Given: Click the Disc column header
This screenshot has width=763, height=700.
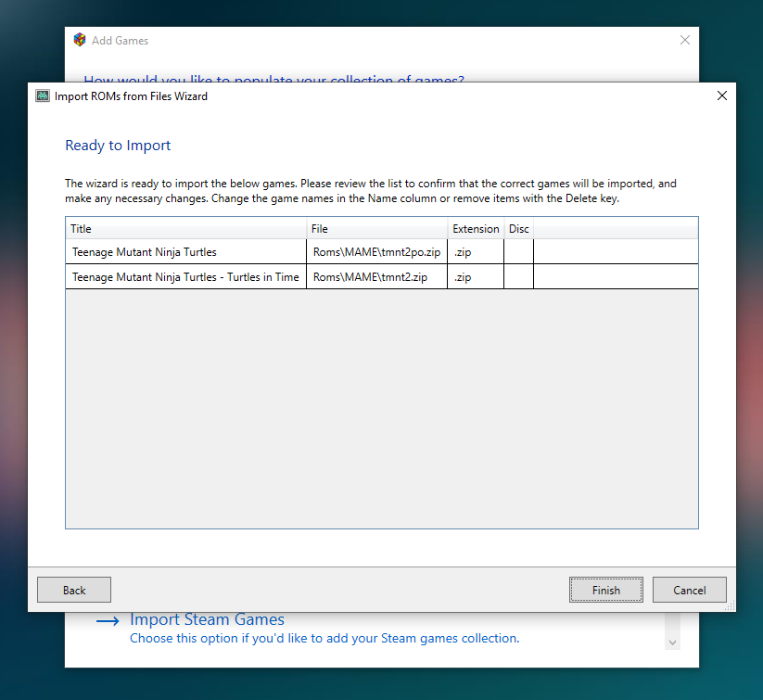Looking at the screenshot, I should (x=519, y=228).
